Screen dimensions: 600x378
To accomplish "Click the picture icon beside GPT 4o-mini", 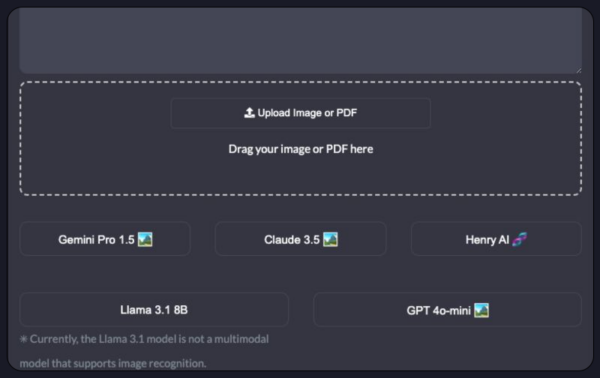I will click(481, 310).
